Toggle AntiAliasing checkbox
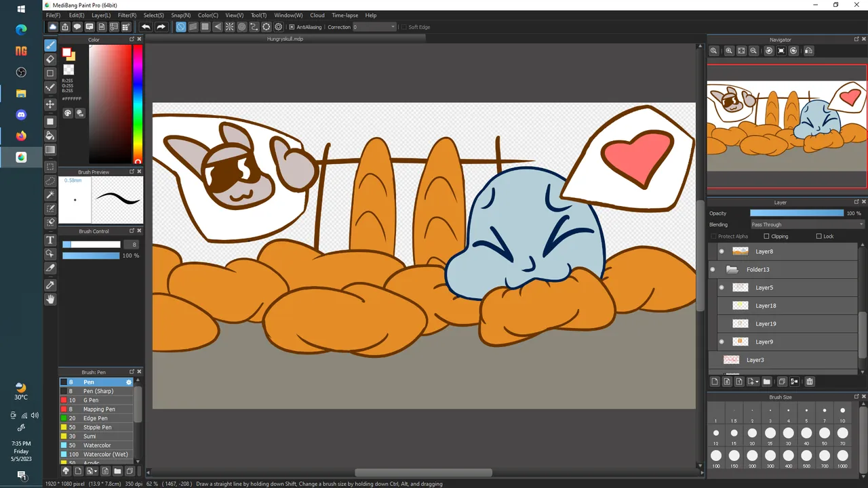The height and width of the screenshot is (488, 868). pos(292,27)
